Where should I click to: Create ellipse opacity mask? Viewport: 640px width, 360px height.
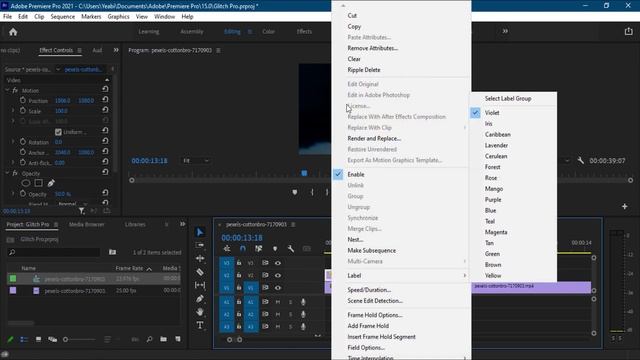(26, 183)
